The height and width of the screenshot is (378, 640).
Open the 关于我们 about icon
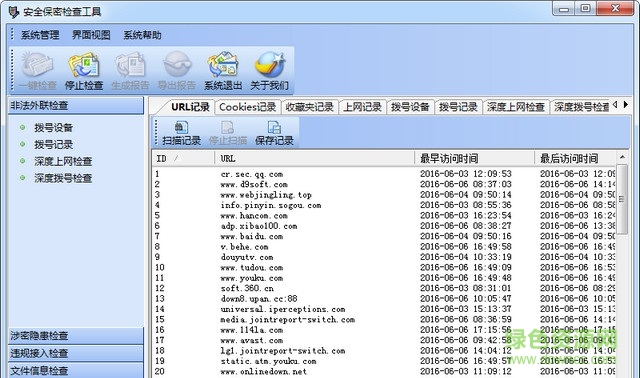click(x=269, y=71)
